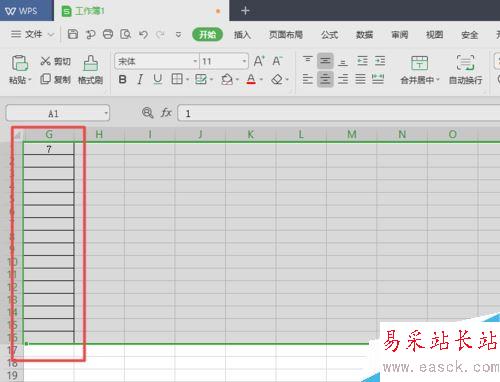Switch to the 开始 Home tab

(207, 34)
